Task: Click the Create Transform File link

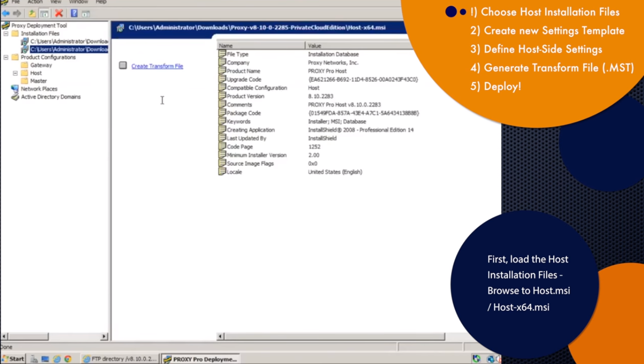Action: 157,66
